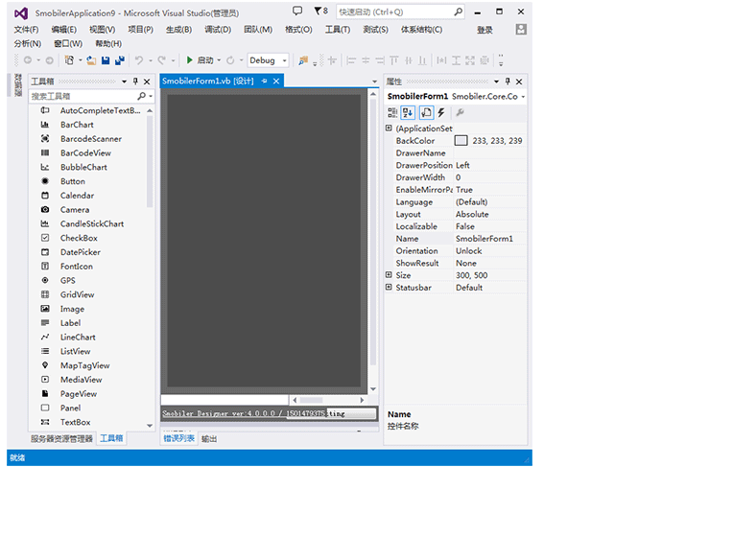This screenshot has width=756, height=537.
Task: Click the BackColor color swatch
Action: click(x=461, y=140)
